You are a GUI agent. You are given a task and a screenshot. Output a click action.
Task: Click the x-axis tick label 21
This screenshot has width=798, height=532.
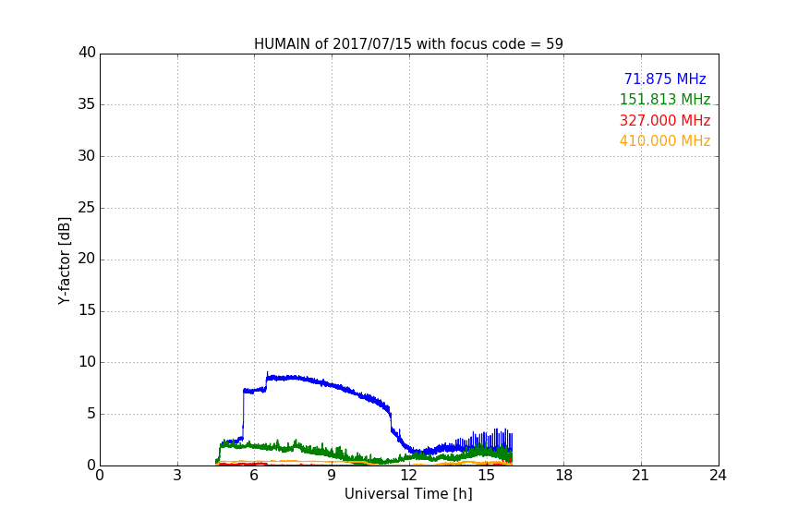tap(641, 476)
